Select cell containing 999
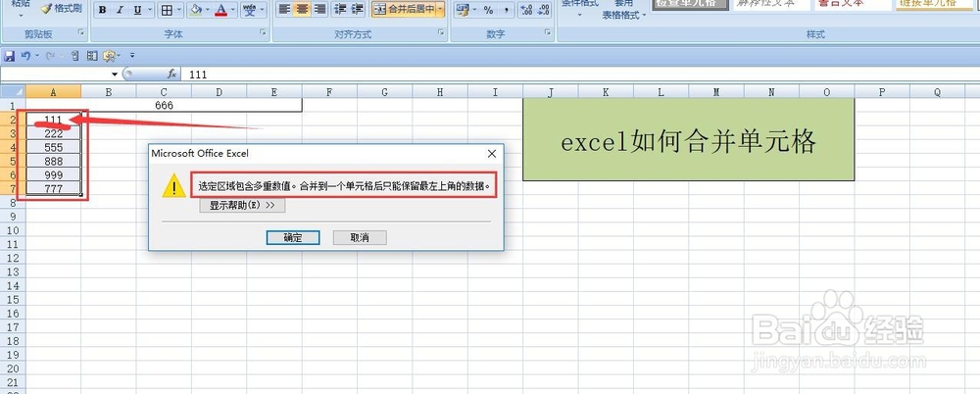 [54, 174]
